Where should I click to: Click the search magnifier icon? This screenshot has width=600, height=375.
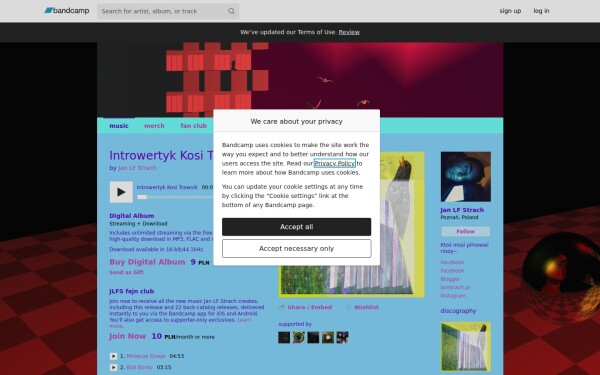[231, 11]
